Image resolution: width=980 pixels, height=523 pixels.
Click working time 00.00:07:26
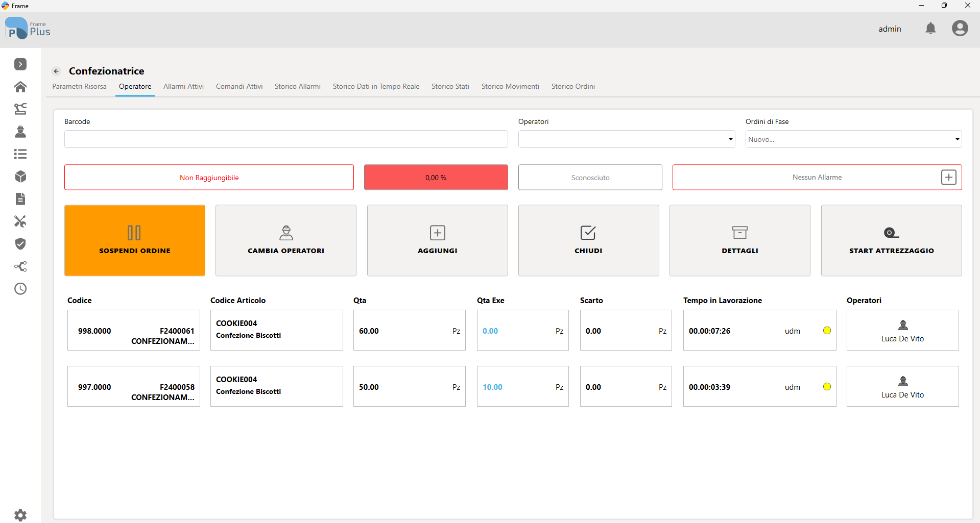pos(709,331)
